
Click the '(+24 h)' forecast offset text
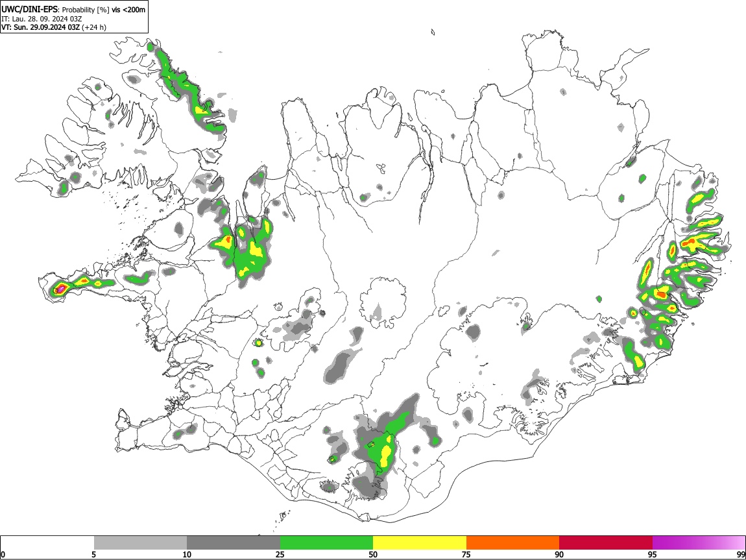[94, 27]
